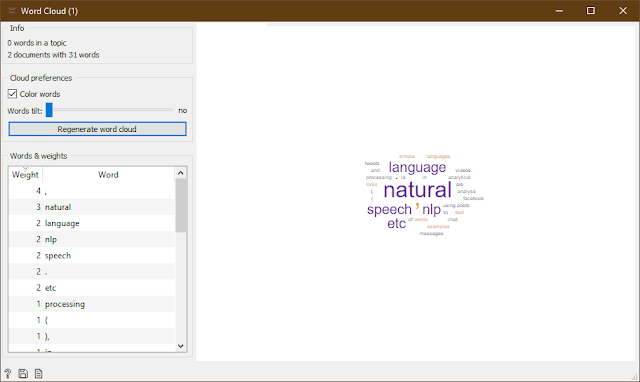Click the word 'natural' in the cloud

pyautogui.click(x=418, y=190)
